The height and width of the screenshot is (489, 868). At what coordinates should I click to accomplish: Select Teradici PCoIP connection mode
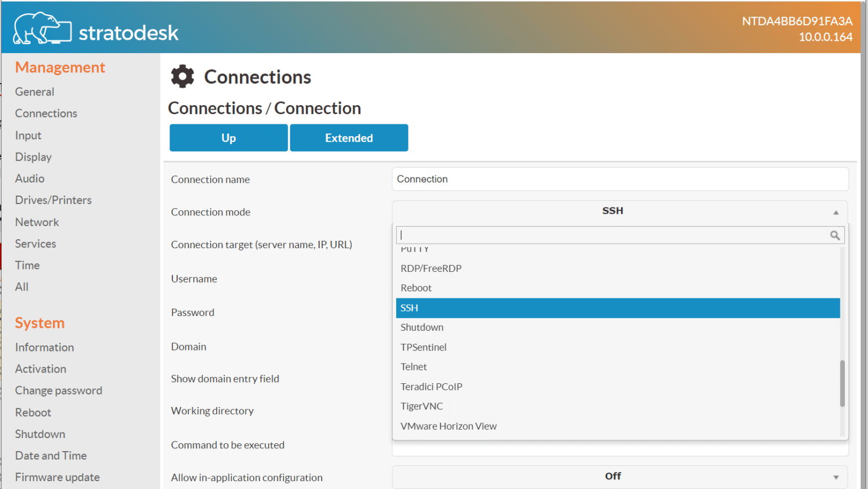click(x=618, y=387)
